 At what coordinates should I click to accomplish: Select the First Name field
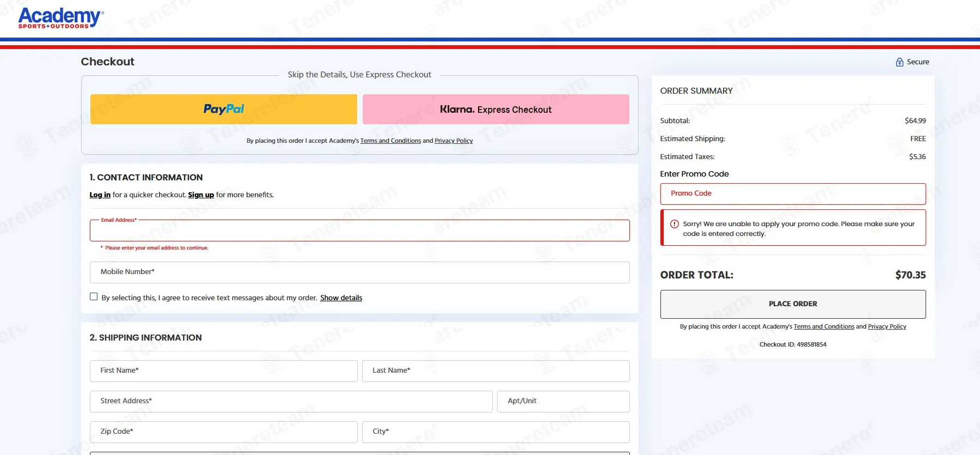(x=224, y=371)
